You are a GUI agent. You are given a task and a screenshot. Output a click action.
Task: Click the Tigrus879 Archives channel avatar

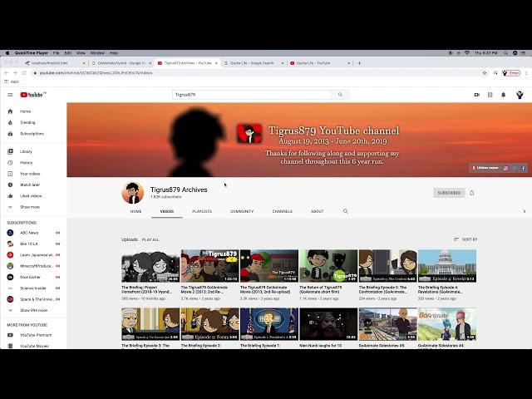point(133,193)
